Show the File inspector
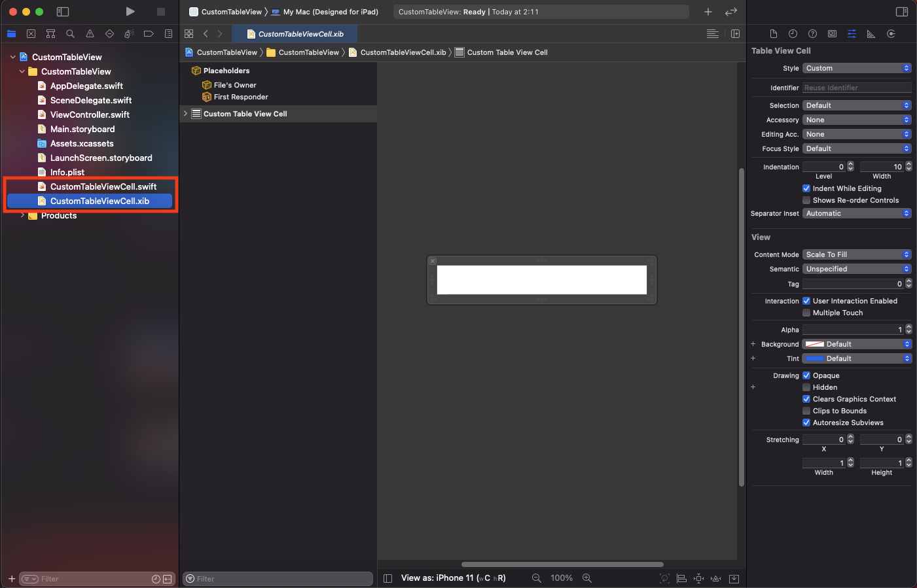Screen dimensions: 917x588 (x=773, y=33)
